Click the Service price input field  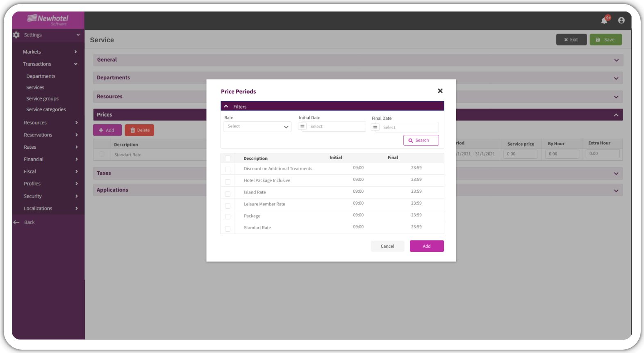point(520,154)
